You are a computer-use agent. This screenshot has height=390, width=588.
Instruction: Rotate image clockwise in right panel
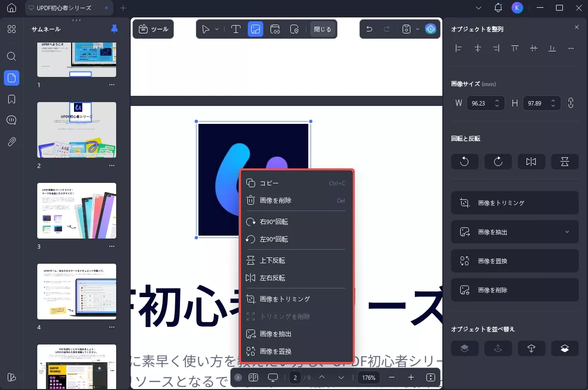pyautogui.click(x=498, y=162)
